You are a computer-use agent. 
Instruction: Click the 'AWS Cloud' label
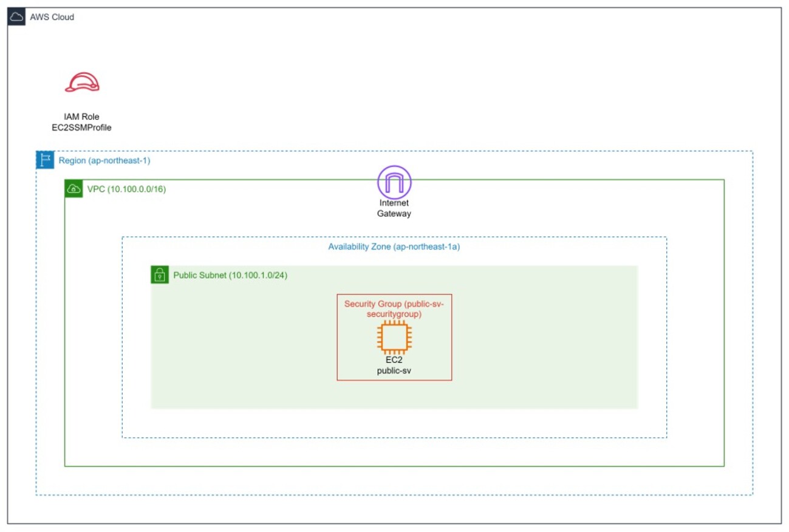coord(52,17)
